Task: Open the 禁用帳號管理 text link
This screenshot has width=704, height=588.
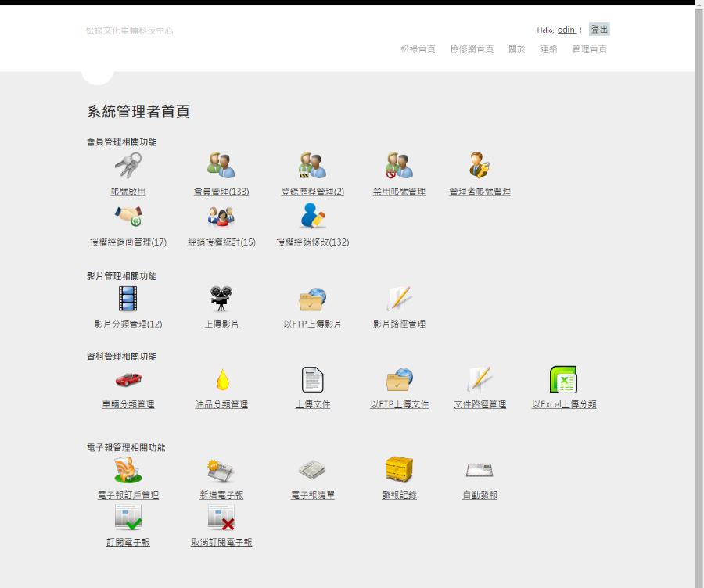Action: [399, 192]
